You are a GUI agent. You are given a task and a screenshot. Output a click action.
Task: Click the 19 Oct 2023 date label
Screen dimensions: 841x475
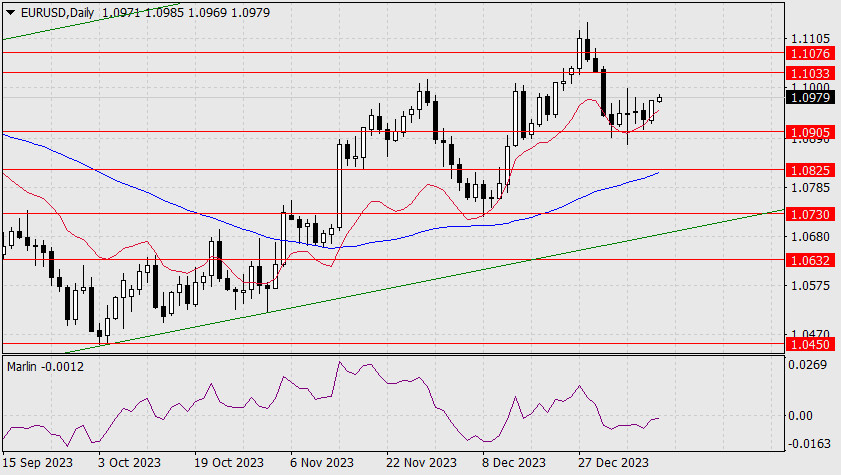pos(228,462)
